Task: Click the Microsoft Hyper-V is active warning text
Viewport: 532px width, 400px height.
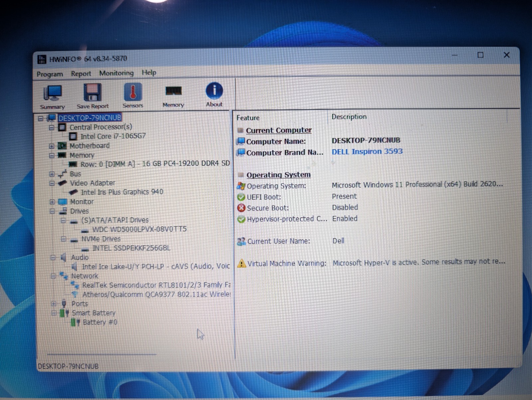Action: pyautogui.click(x=419, y=262)
